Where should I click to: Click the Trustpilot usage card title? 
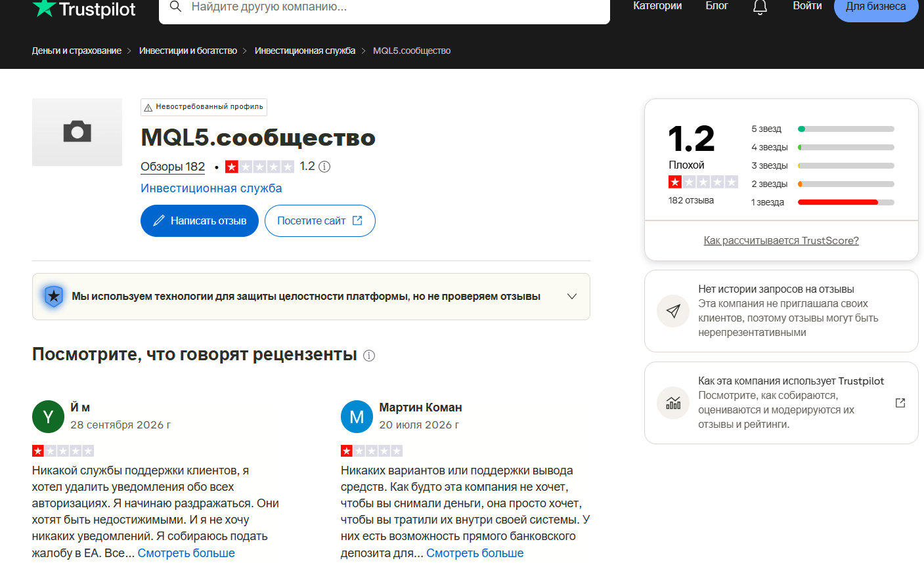(x=791, y=381)
